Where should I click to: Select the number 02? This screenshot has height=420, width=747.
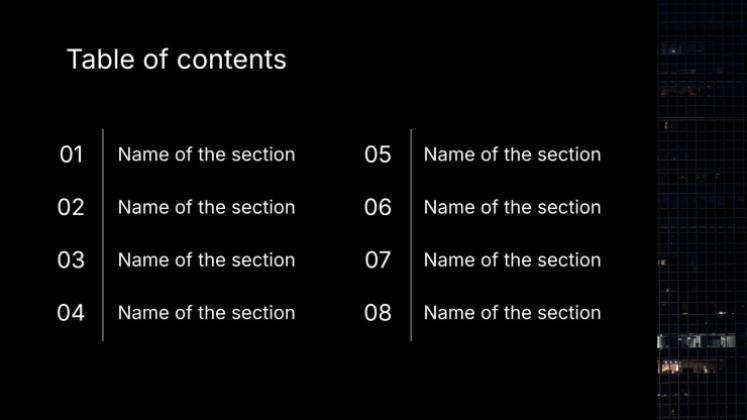point(71,208)
